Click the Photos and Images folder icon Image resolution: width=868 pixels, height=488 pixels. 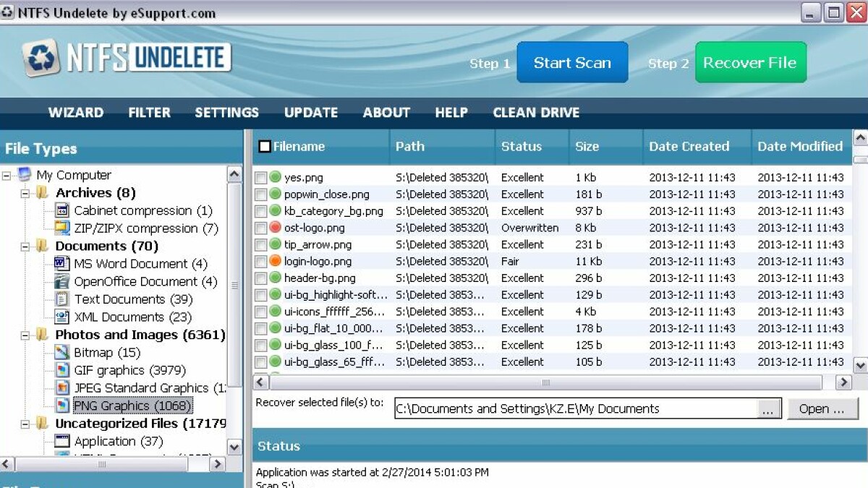click(43, 335)
